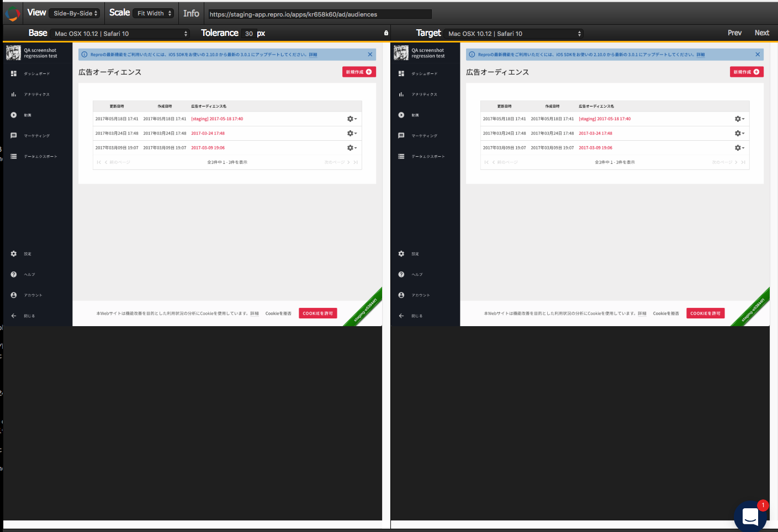Click the Next navigation item
The height and width of the screenshot is (532, 778).
[762, 33]
